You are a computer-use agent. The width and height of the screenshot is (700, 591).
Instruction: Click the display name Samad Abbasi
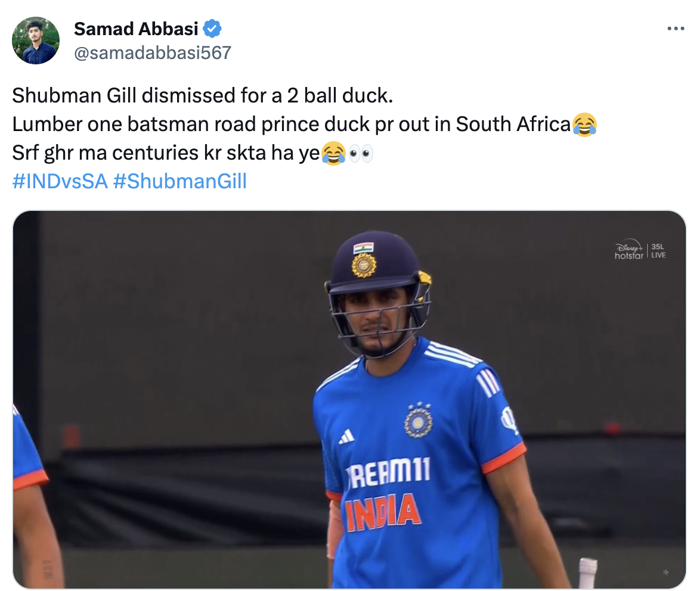pyautogui.click(x=138, y=28)
